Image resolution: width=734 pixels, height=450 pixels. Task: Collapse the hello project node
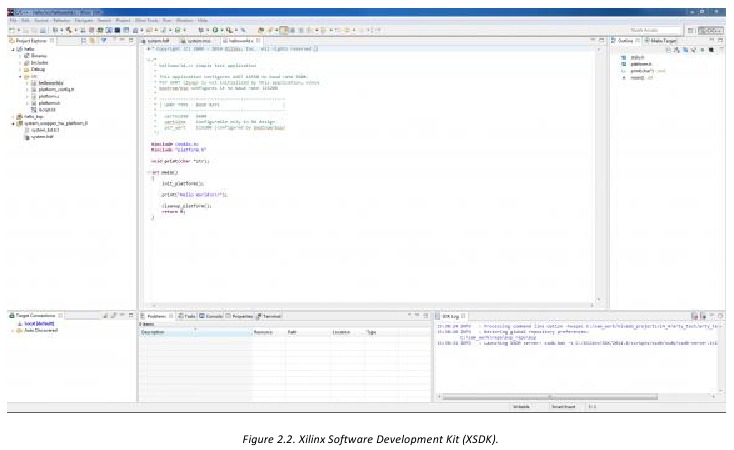pos(13,49)
